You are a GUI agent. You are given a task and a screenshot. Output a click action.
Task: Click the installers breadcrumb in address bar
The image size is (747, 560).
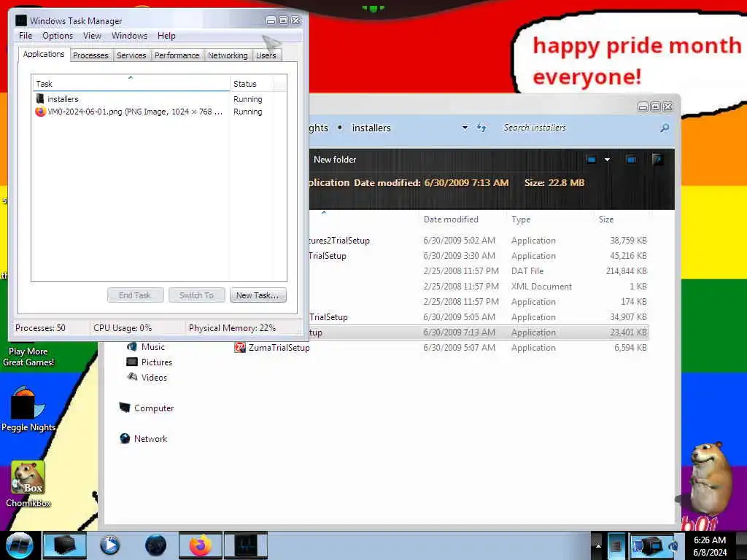[371, 128]
